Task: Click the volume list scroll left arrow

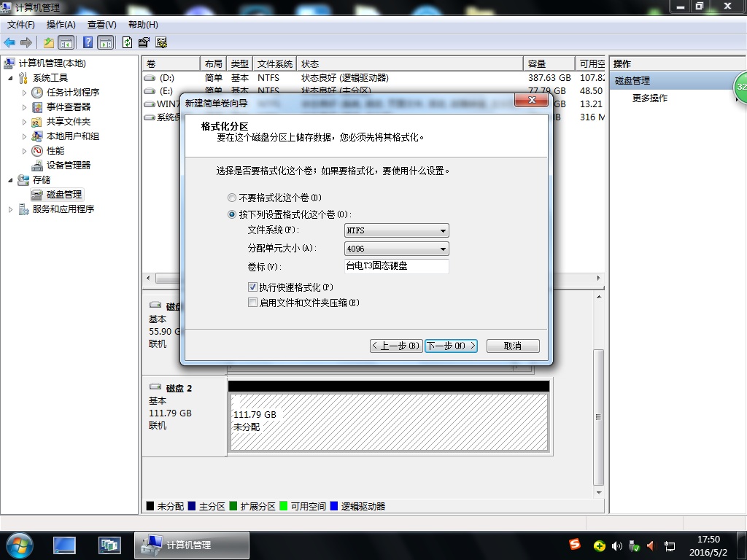Action: (148, 278)
